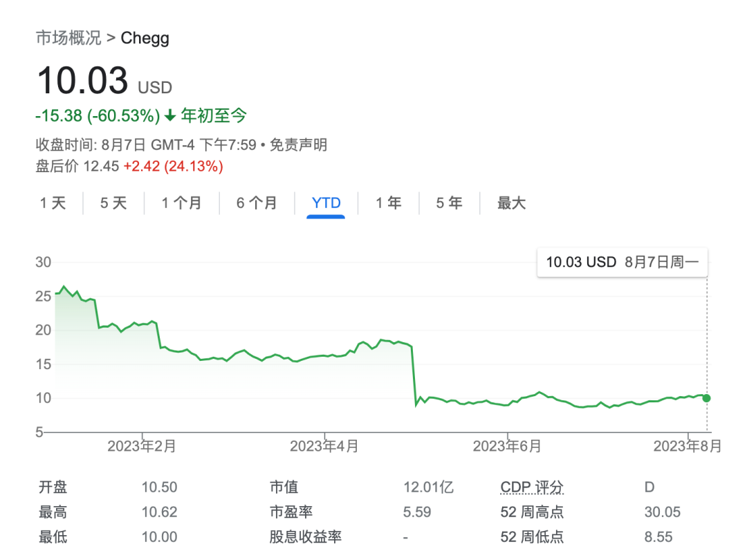Click the 2023年6月 x-axis label
This screenshot has width=747, height=560.
click(x=507, y=447)
